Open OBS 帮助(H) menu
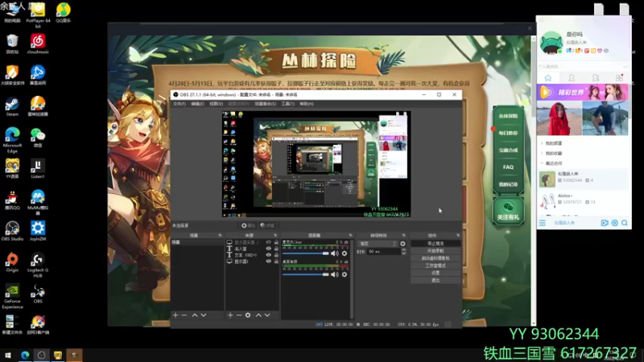644x362 pixels. tap(307, 104)
